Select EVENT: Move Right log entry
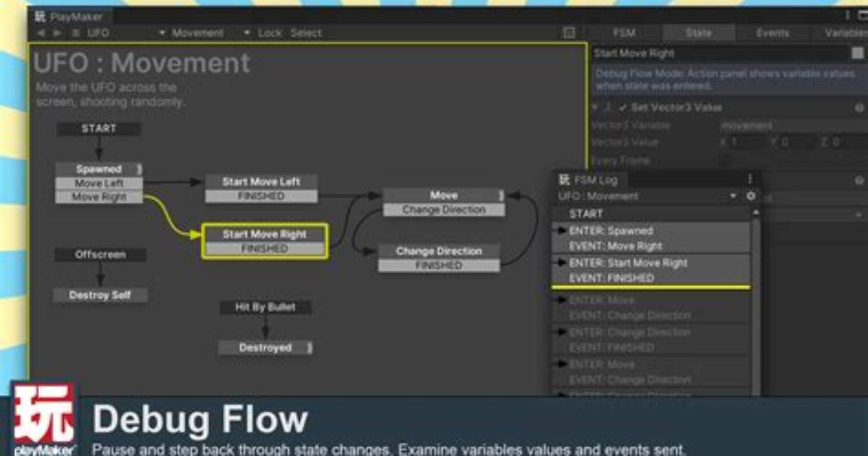Viewport: 868px width, 456px height. pos(651,246)
